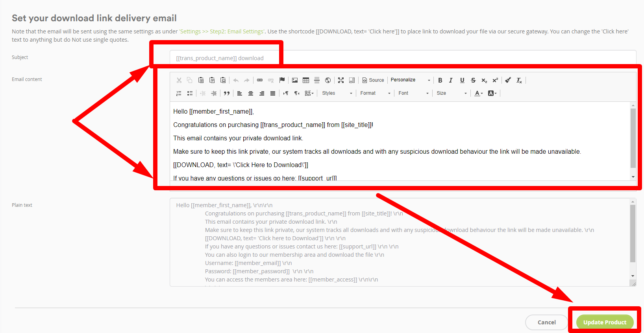Maximize the editor with the expand icon
Image resolution: width=644 pixels, height=333 pixels.
341,80
